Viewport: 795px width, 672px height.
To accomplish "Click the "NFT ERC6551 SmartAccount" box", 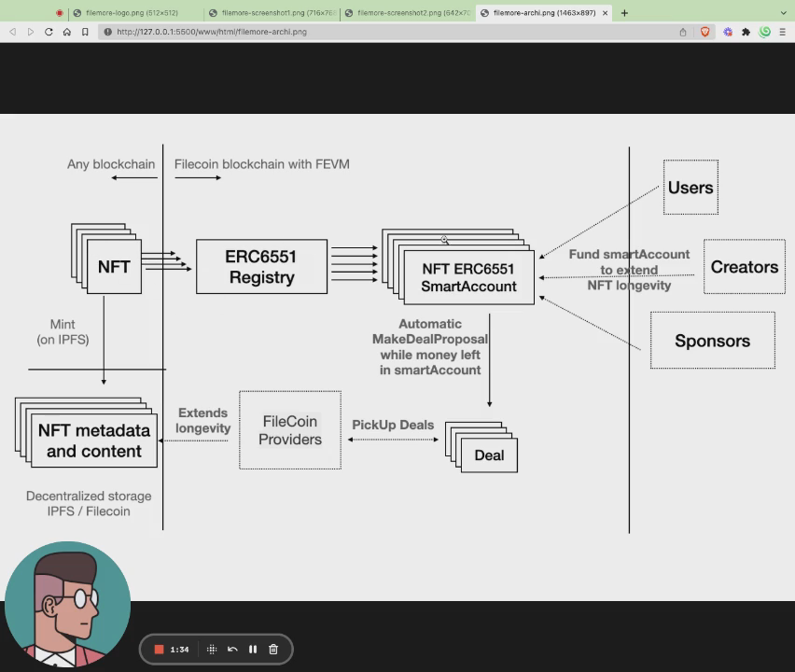I will [469, 277].
